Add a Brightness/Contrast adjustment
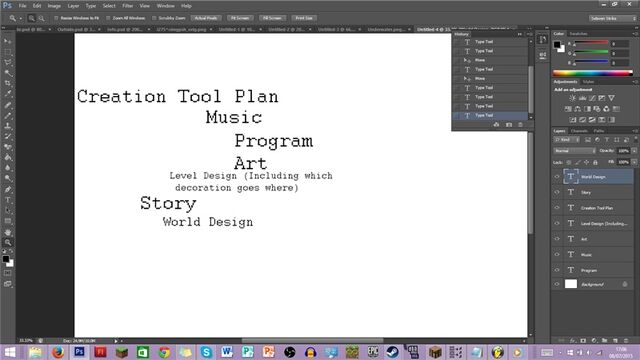Image resolution: width=640 pixels, height=360 pixels. (x=573, y=98)
